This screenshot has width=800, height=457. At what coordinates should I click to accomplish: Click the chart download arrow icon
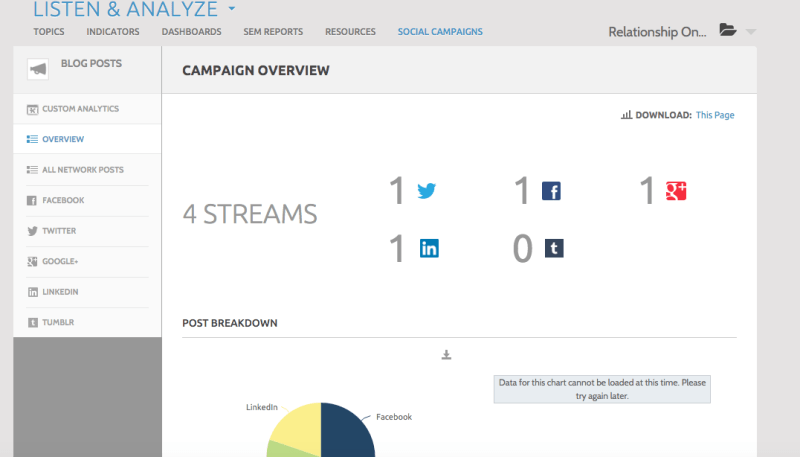pyautogui.click(x=447, y=355)
